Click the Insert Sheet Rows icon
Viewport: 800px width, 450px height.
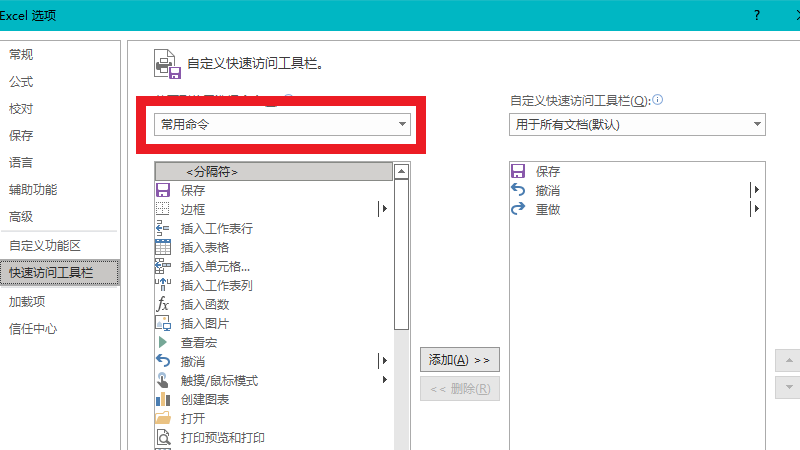163,228
